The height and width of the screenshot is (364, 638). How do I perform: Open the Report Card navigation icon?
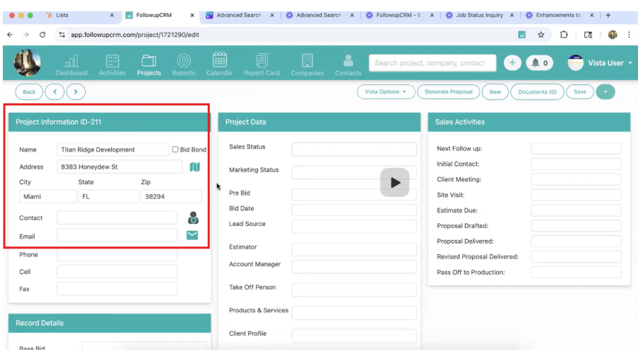point(262,60)
